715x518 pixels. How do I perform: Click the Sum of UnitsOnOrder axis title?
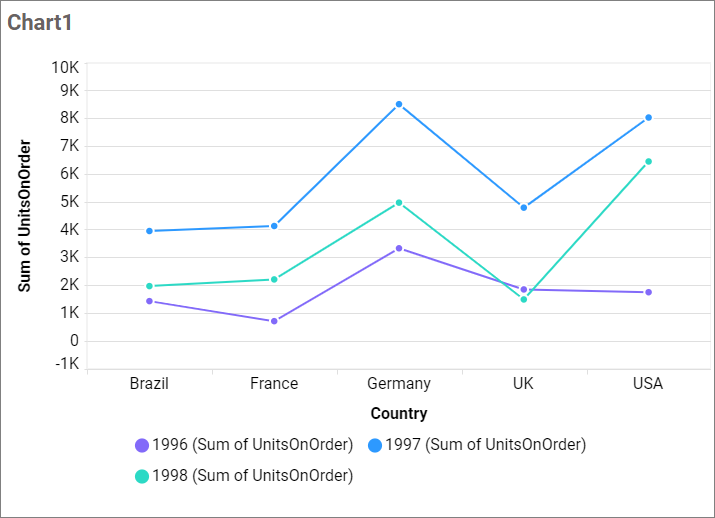[25, 216]
